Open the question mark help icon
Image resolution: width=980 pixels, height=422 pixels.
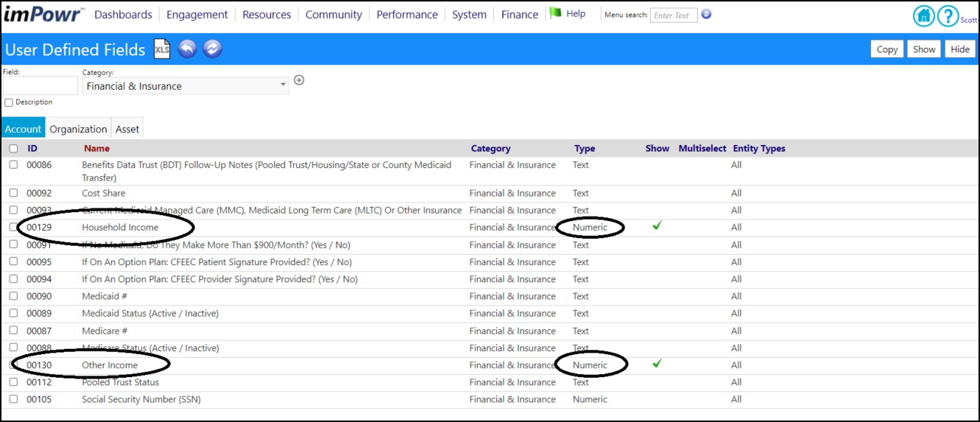[x=948, y=15]
